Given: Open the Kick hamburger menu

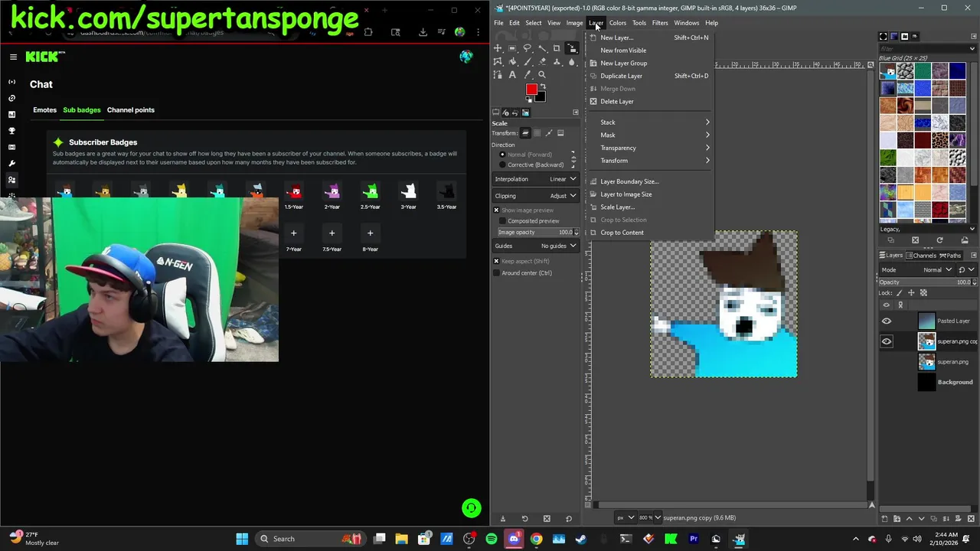Looking at the screenshot, I should 13,57.
